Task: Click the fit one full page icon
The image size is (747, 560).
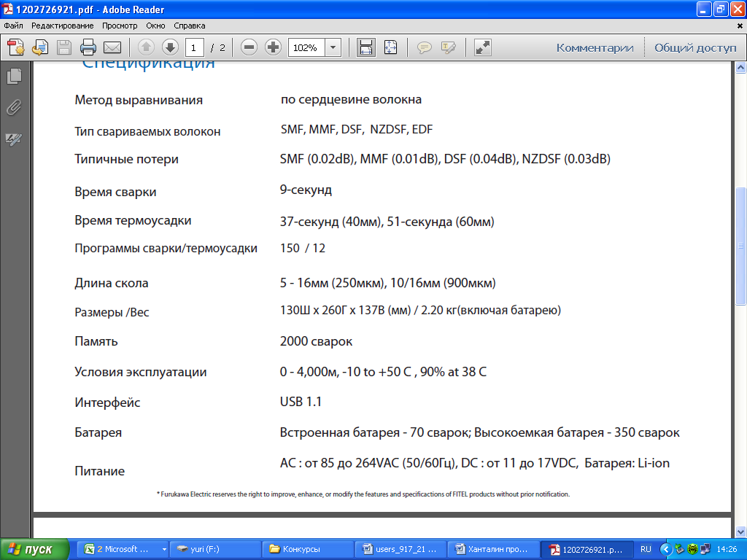Action: click(390, 47)
